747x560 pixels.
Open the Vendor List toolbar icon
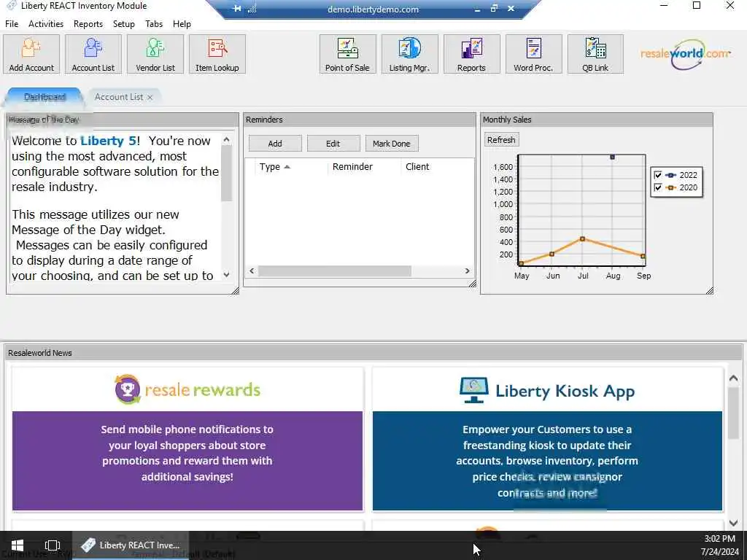pos(155,54)
